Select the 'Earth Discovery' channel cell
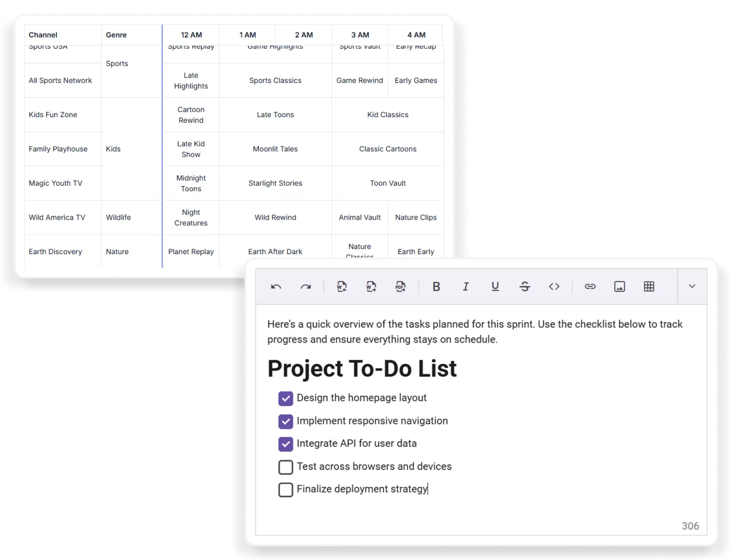This screenshot has height=560, width=732. coord(63,252)
